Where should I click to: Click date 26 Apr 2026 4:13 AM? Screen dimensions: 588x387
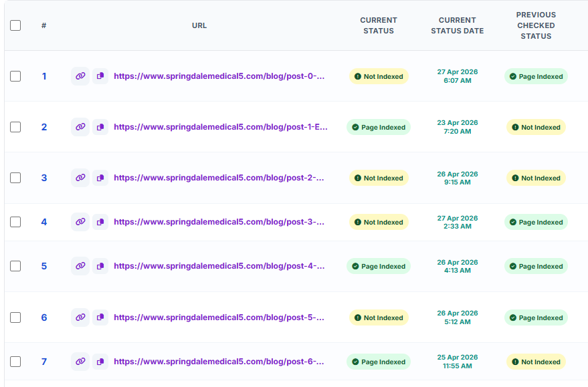click(x=457, y=267)
